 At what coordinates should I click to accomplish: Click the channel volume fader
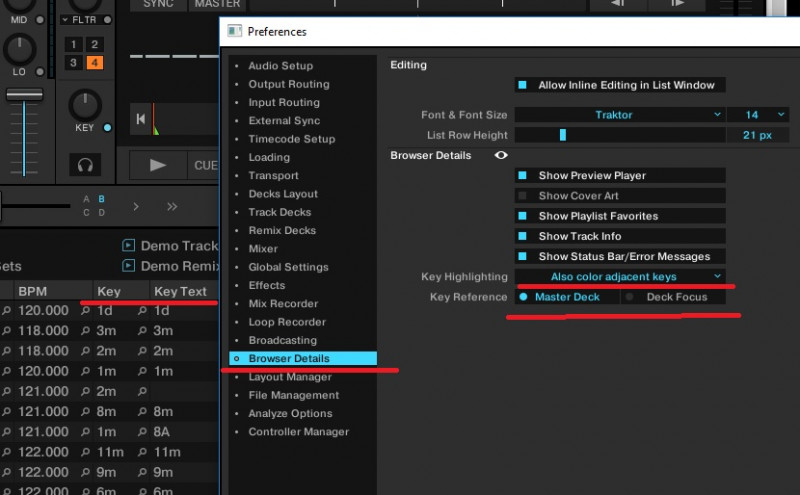point(24,94)
